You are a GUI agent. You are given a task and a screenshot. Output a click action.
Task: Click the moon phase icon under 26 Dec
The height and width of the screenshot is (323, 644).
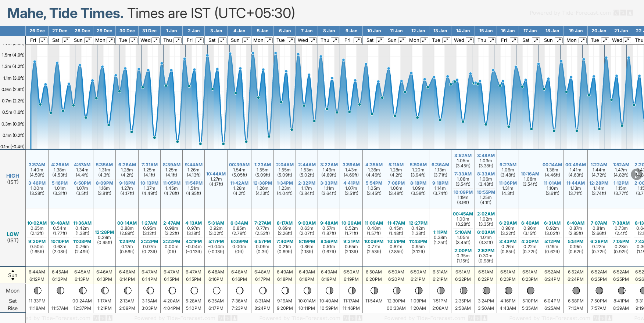pos(37,291)
